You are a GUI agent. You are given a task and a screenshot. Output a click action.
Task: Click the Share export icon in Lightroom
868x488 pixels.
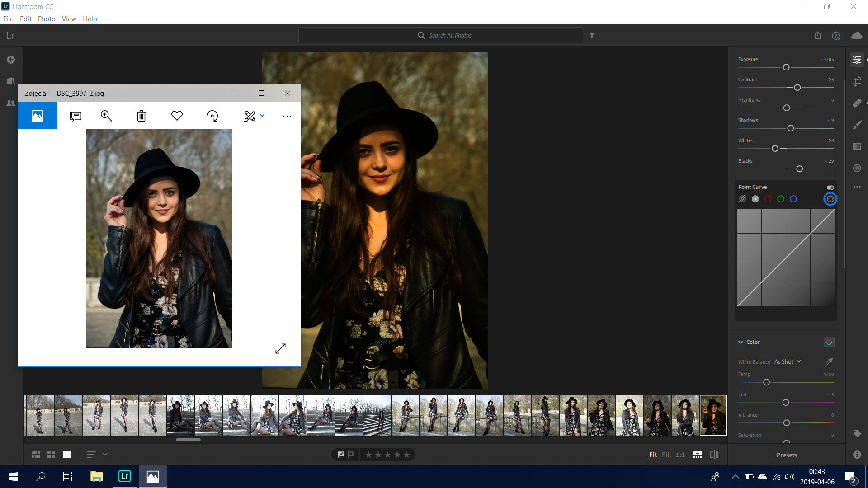click(x=818, y=35)
